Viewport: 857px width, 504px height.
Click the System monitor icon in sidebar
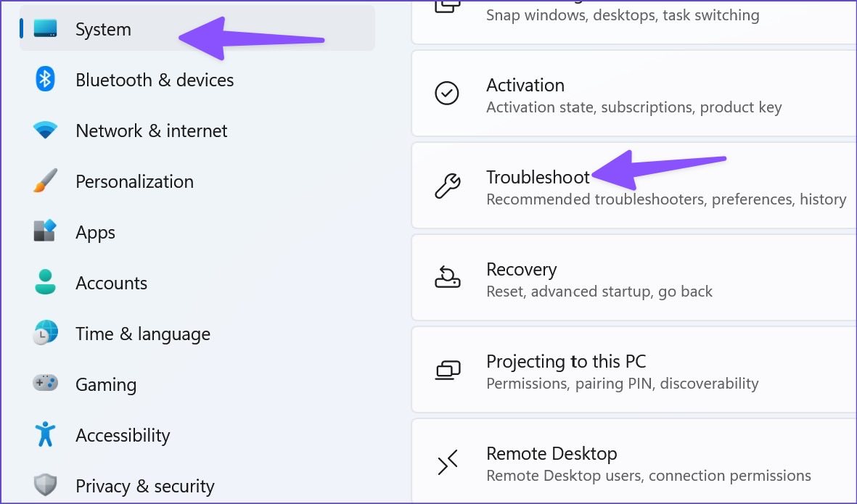tap(45, 28)
